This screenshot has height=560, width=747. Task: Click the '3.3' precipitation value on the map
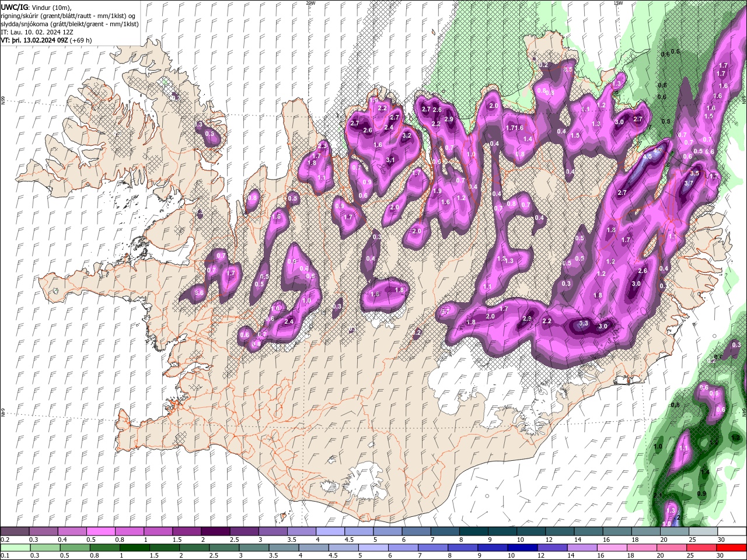coord(582,323)
